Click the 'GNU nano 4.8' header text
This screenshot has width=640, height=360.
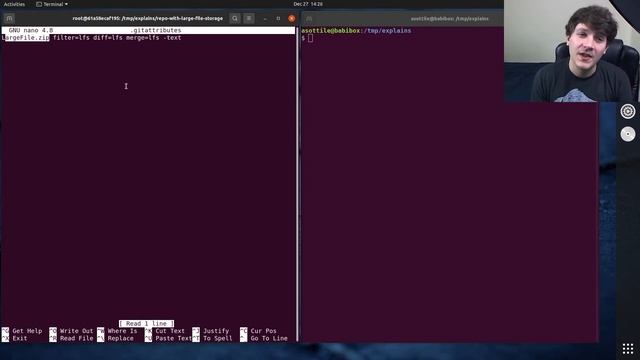coord(31,30)
